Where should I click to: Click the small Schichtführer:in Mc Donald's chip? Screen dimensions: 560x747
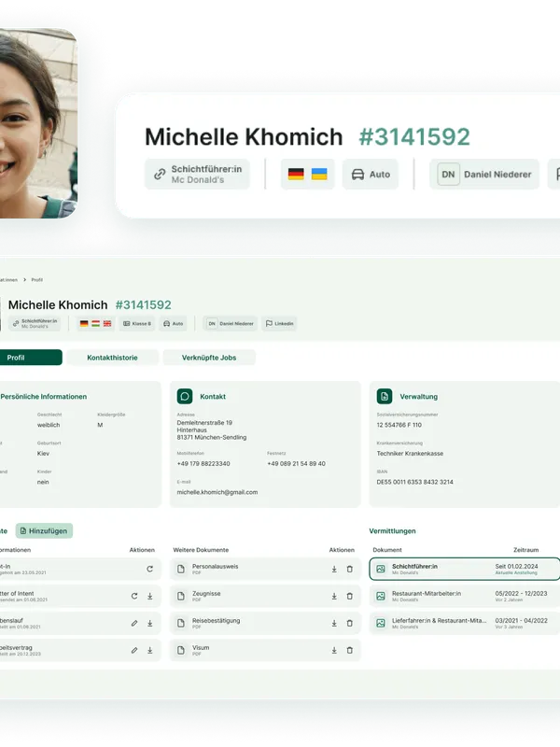click(35, 323)
